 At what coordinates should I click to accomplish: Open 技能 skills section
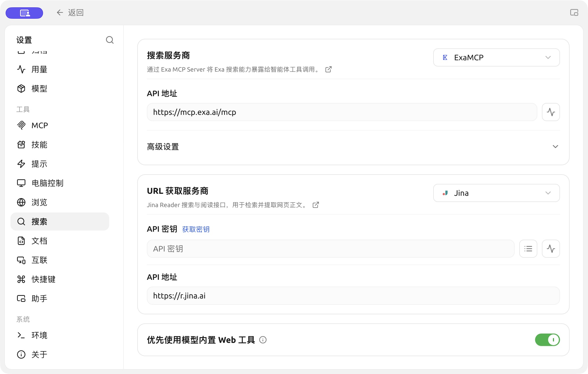pyautogui.click(x=60, y=145)
